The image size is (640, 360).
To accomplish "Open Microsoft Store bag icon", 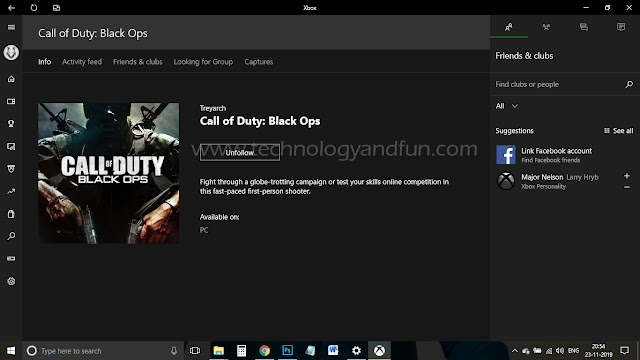I will pos(11,214).
